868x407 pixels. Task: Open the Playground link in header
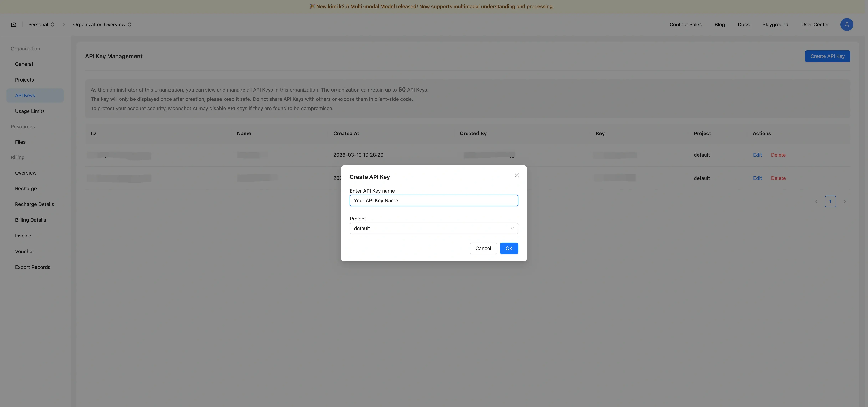pos(775,24)
